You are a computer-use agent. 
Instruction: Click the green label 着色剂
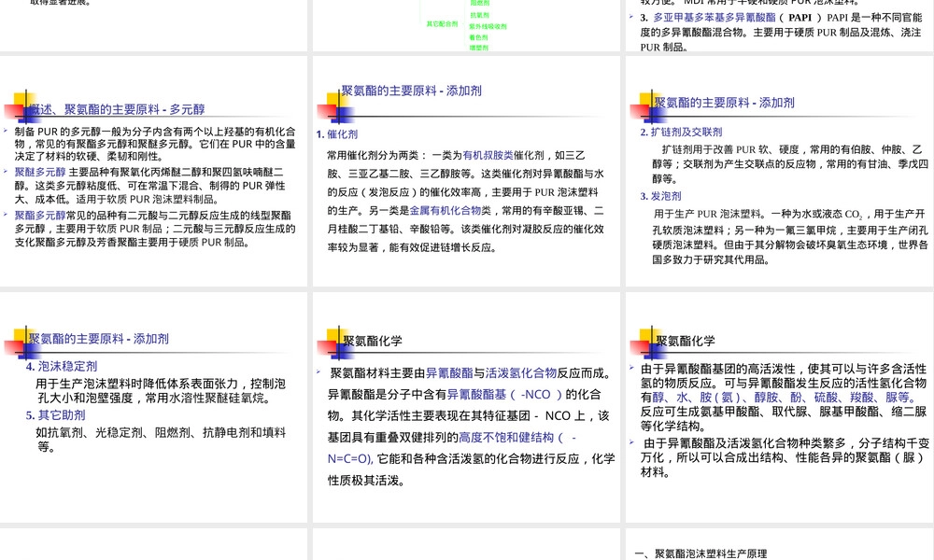coord(479,37)
